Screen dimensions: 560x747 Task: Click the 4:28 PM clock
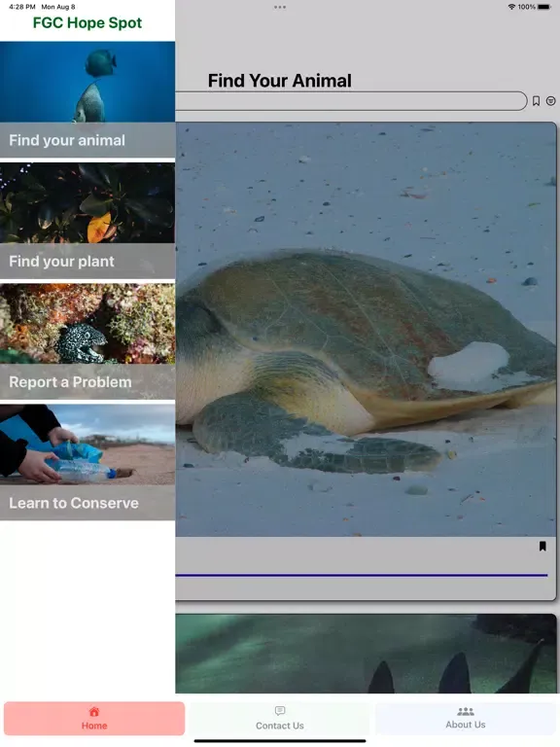point(22,7)
